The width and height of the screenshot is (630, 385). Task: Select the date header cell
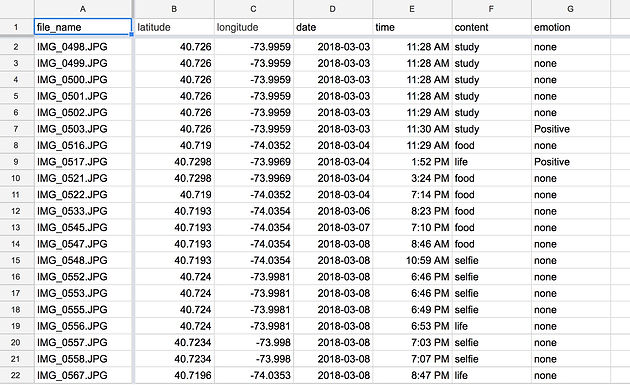click(333, 27)
